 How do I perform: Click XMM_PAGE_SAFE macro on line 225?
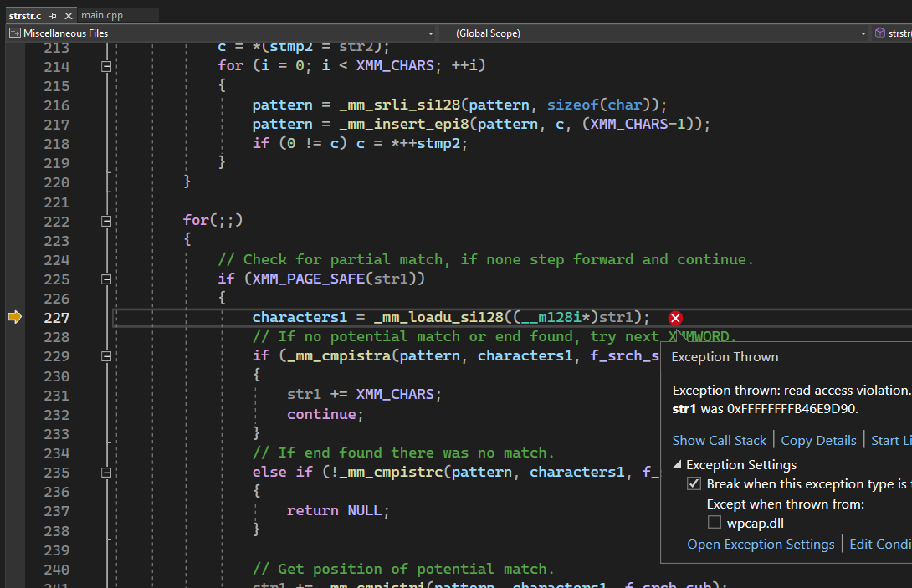pyautogui.click(x=308, y=279)
